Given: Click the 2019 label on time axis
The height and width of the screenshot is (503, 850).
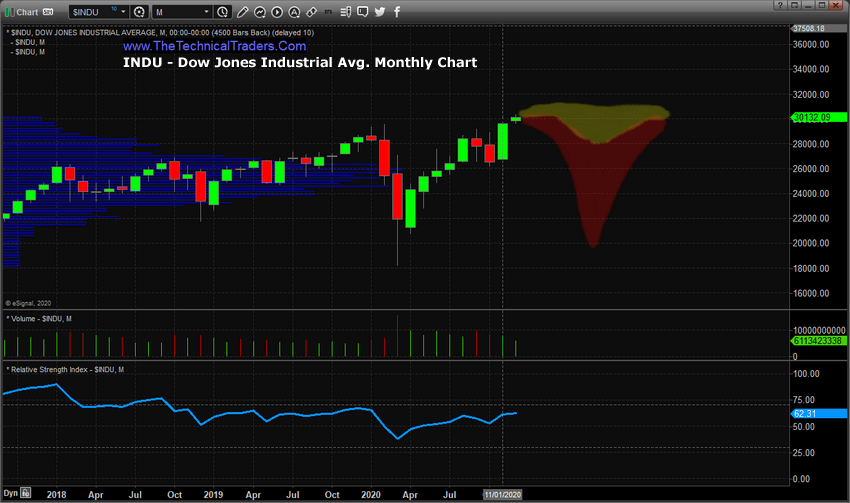Looking at the screenshot, I should tap(213, 494).
